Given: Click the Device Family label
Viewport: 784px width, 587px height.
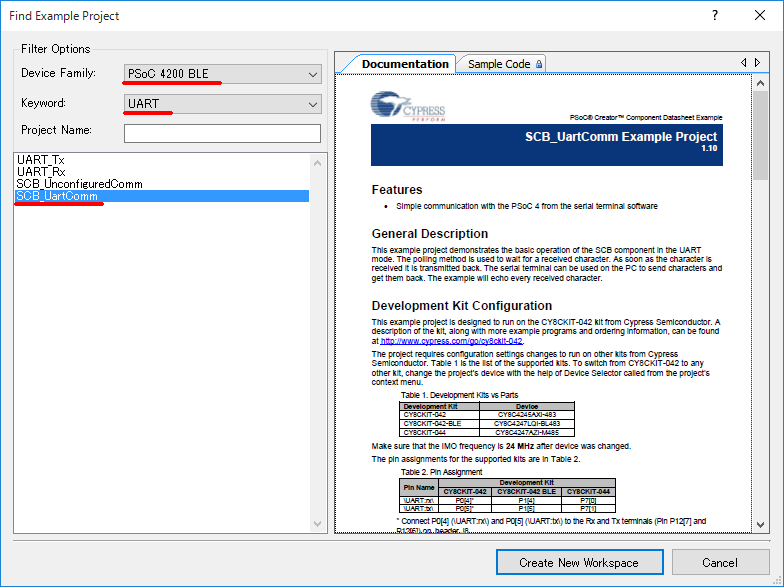Looking at the screenshot, I should coord(58,73).
